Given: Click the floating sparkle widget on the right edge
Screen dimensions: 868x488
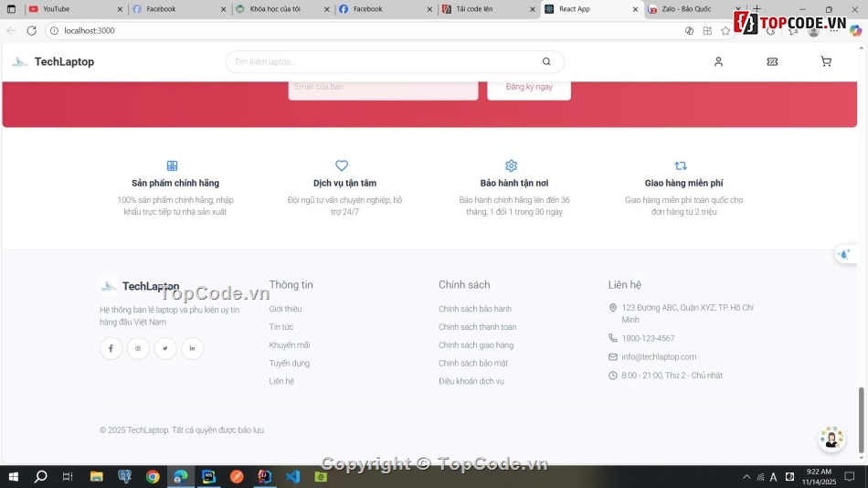Looking at the screenshot, I should pyautogui.click(x=844, y=254).
